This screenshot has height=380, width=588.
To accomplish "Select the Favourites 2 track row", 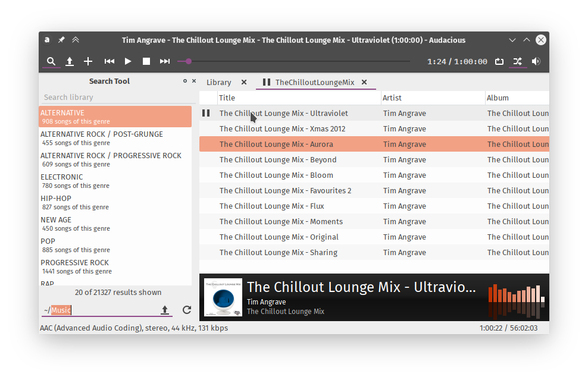I will coord(374,191).
